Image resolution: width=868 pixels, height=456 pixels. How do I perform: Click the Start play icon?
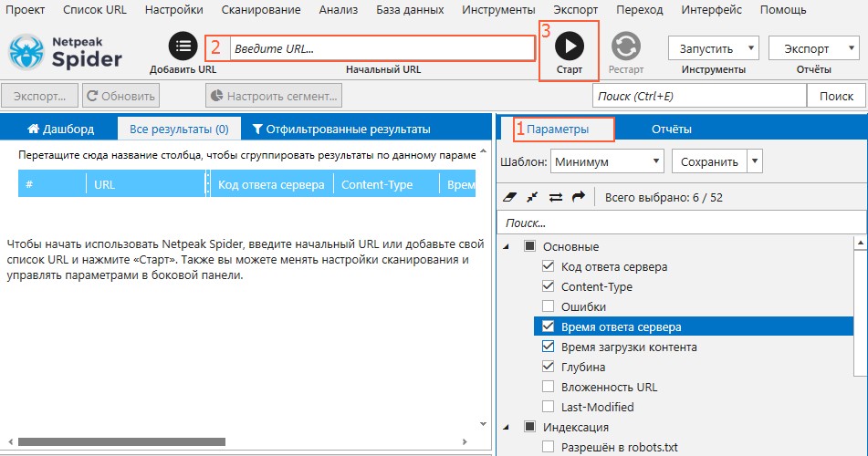(x=570, y=46)
